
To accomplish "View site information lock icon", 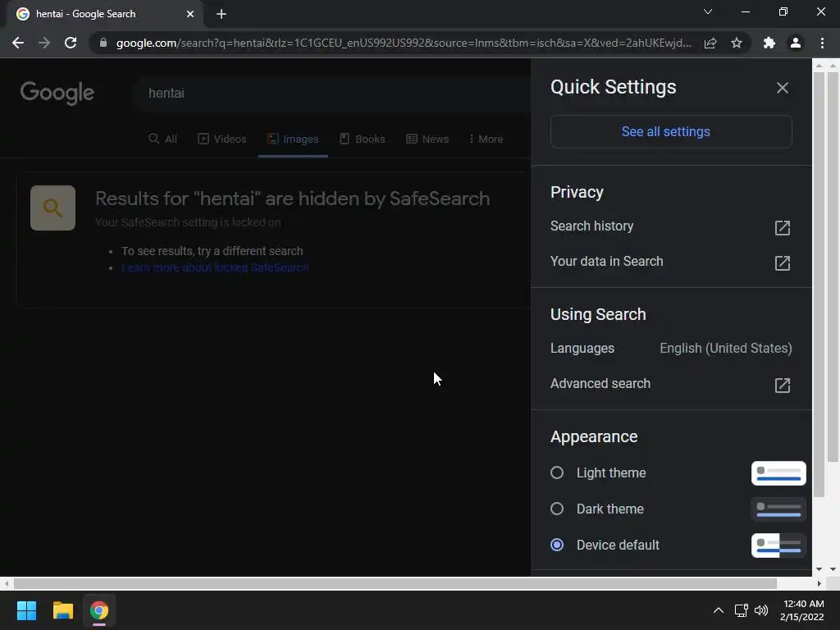I will pyautogui.click(x=103, y=43).
